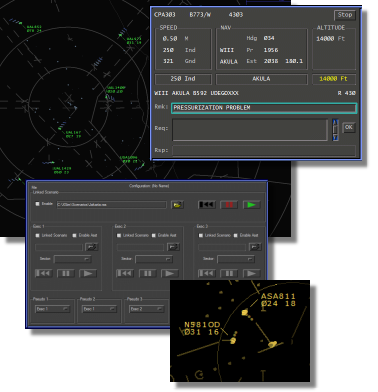The height and width of the screenshot is (392, 378).
Task: Click the 4303 squawk code text
Action: pyautogui.click(x=236, y=15)
